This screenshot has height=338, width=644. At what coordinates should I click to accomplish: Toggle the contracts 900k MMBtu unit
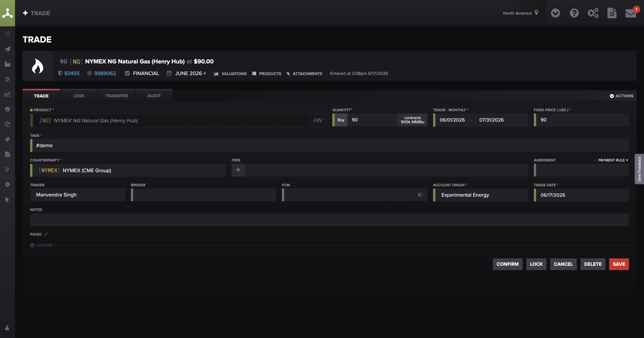tap(413, 120)
